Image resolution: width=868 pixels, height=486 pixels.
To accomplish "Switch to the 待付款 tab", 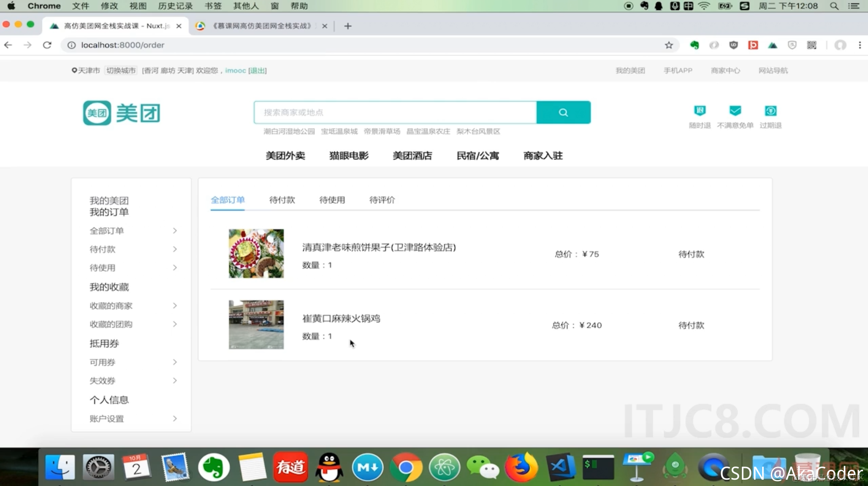I will click(282, 200).
